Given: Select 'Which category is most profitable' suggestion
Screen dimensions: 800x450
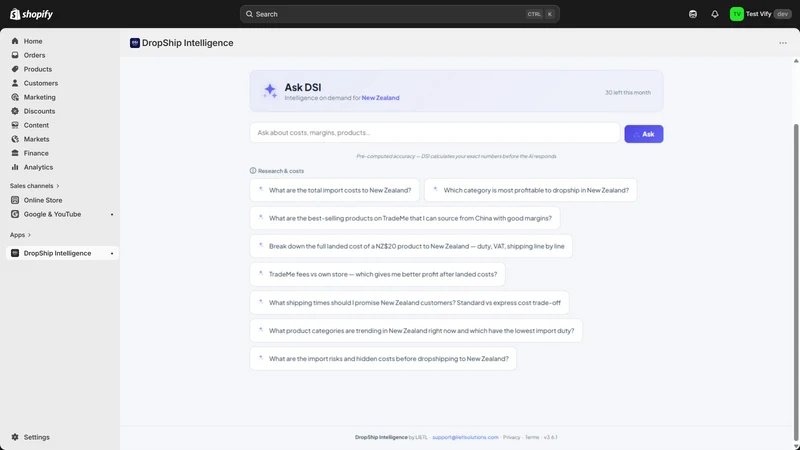Looking at the screenshot, I should (x=531, y=190).
